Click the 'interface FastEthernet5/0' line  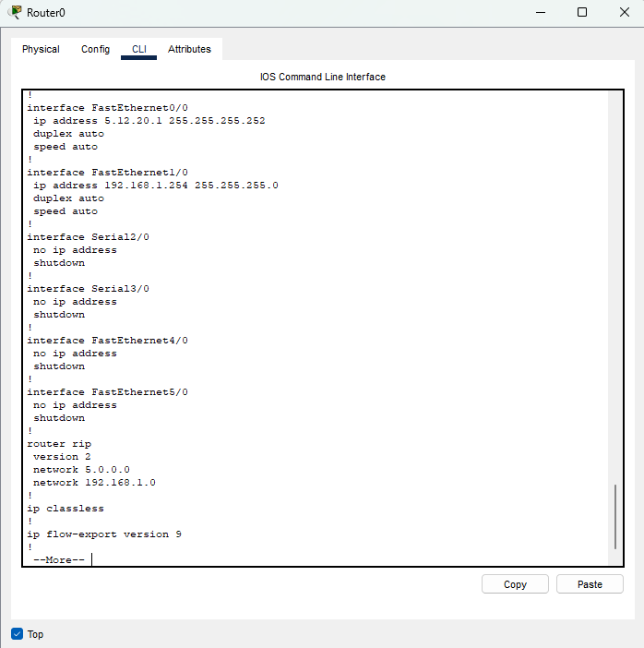(x=107, y=391)
